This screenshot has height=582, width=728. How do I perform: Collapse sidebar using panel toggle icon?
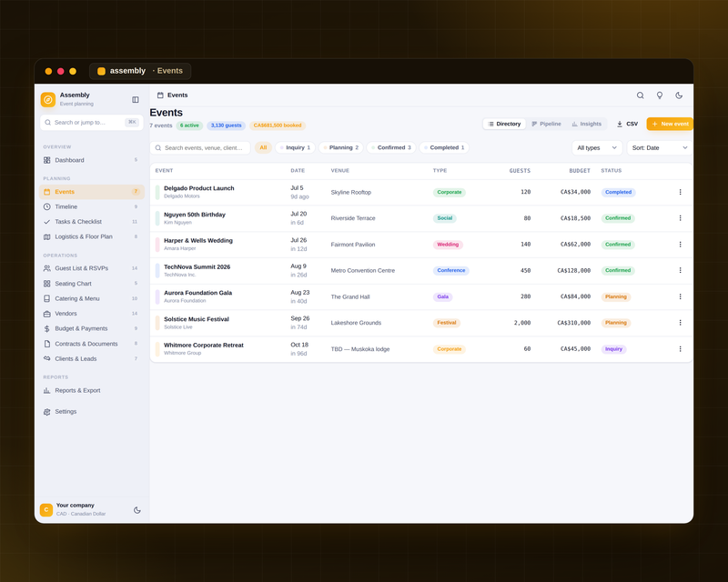coord(135,100)
